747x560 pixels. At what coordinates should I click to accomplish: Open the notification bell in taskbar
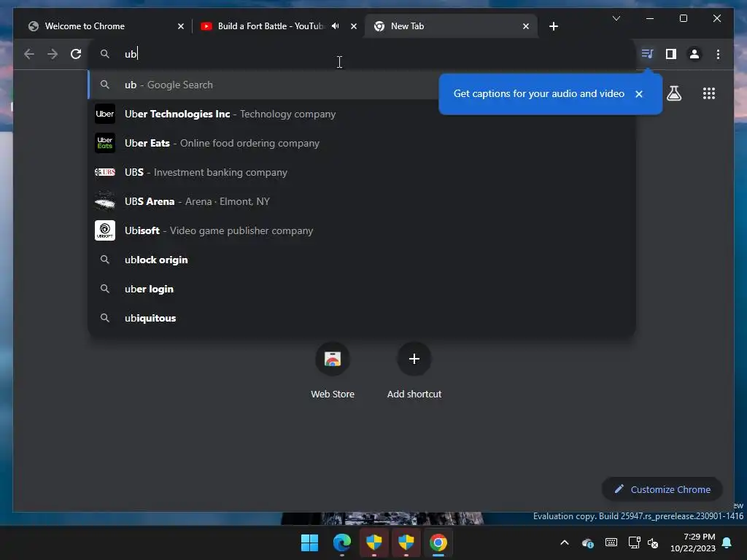[x=727, y=542]
